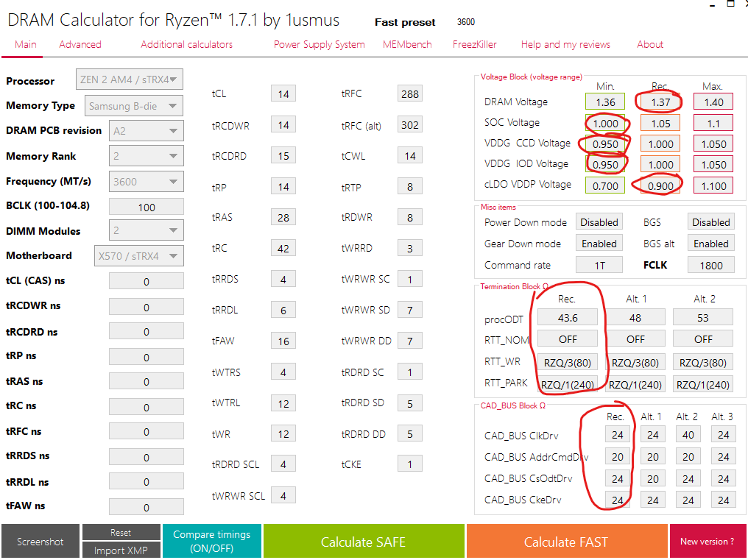Click DRAM Voltage Max. value 1.40
Image resolution: width=748 pixels, height=560 pixels.
point(713,102)
